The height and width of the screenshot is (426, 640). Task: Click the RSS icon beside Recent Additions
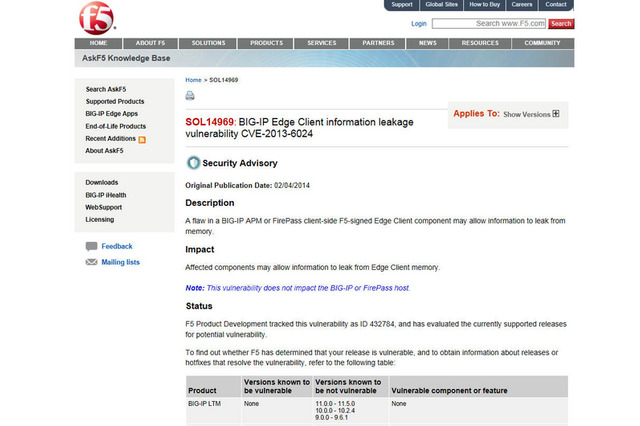pyautogui.click(x=142, y=140)
